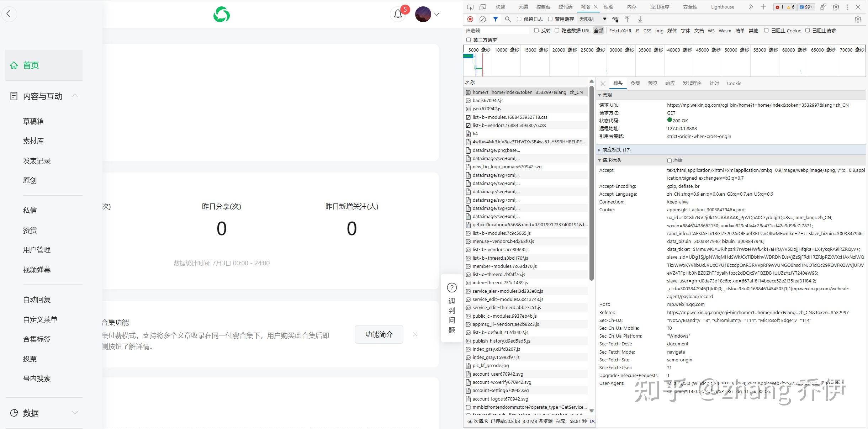This screenshot has width=868, height=429.
Task: Click the 功能简介 button
Action: coord(379,334)
